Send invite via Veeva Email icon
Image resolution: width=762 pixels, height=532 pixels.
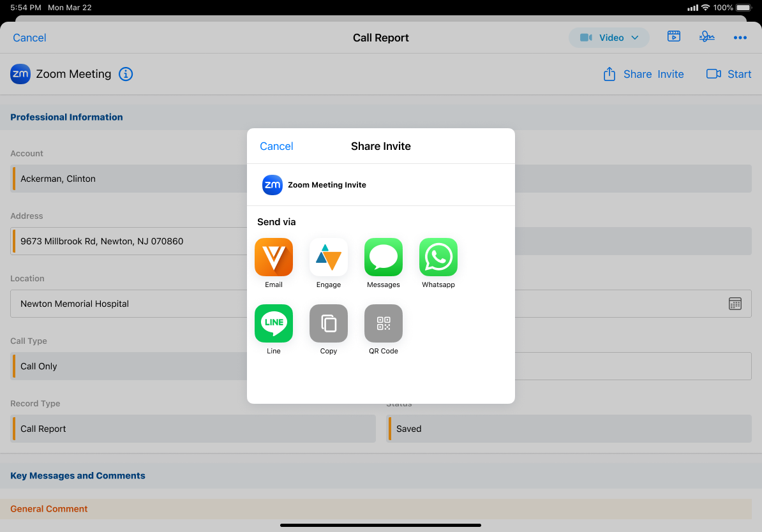coord(274,257)
